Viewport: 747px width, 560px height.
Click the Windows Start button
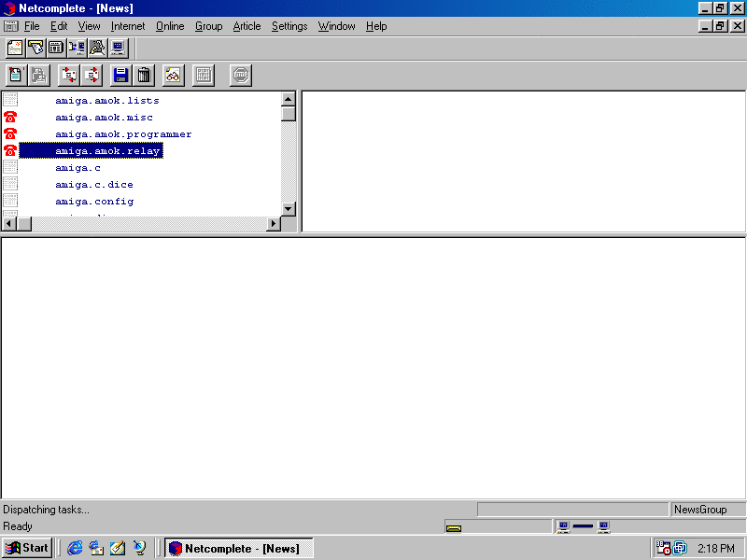(28, 548)
